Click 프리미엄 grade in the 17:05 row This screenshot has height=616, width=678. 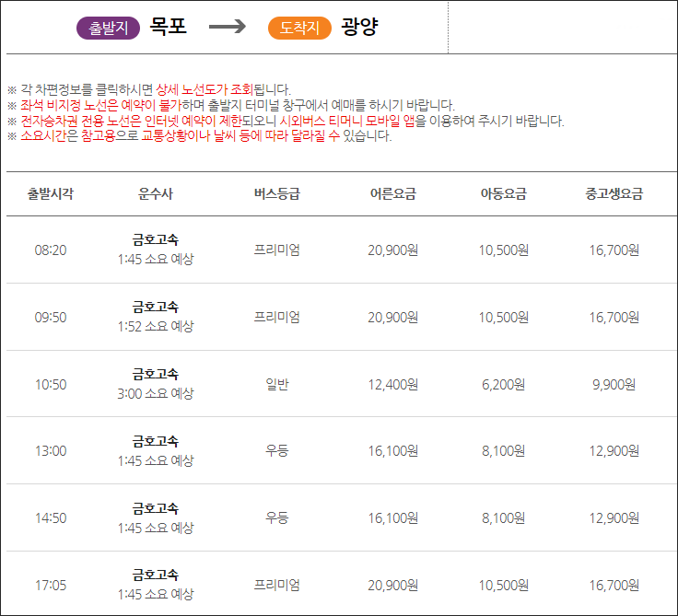click(276, 586)
